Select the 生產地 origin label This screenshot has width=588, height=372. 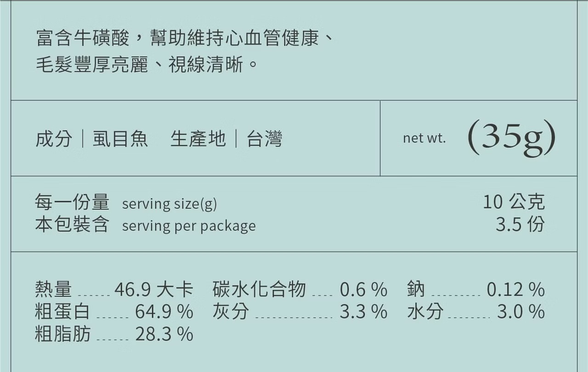coord(198,139)
